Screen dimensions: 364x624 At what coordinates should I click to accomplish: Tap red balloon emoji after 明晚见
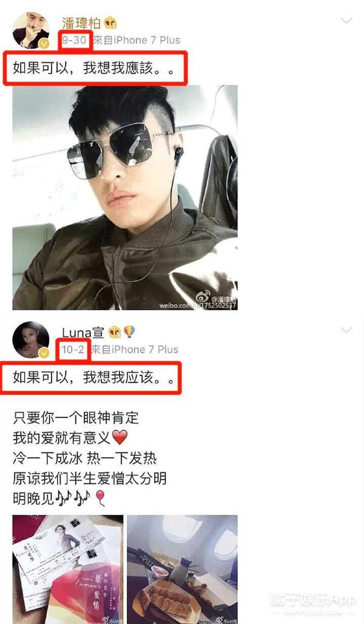(x=101, y=498)
